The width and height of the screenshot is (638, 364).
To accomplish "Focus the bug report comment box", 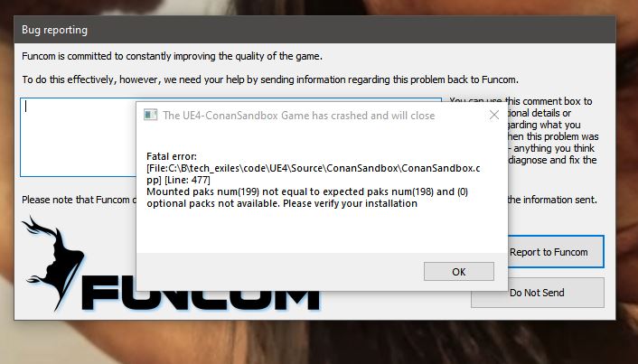I will point(78,137).
